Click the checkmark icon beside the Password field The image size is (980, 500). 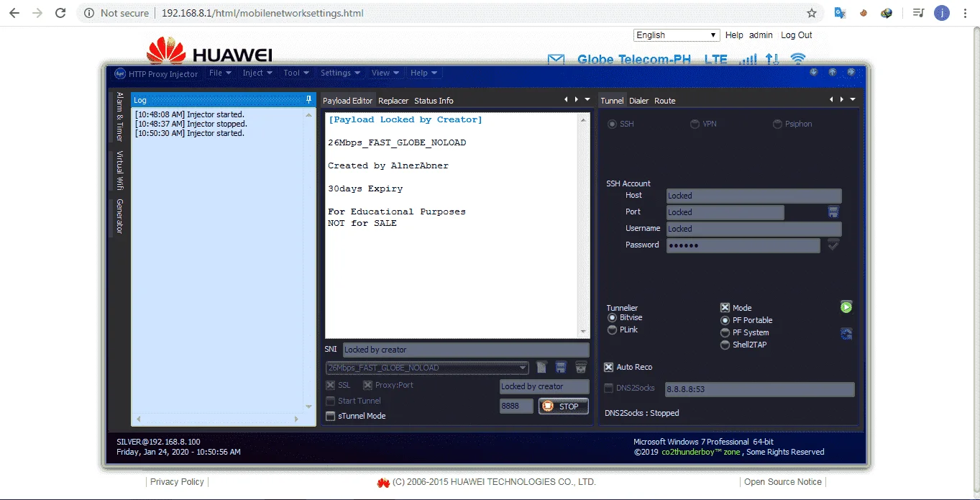coord(833,245)
